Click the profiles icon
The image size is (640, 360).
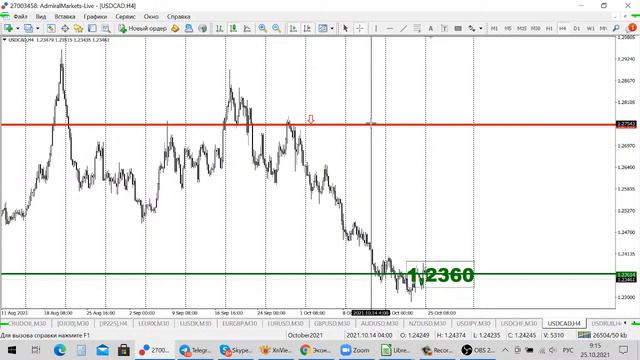(28, 28)
